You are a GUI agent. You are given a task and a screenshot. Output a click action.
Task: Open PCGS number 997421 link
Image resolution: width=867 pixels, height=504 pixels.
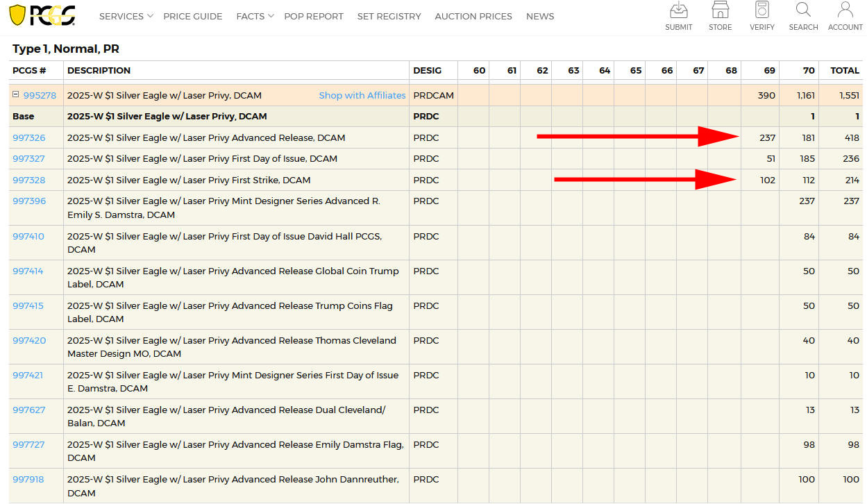[x=28, y=375]
